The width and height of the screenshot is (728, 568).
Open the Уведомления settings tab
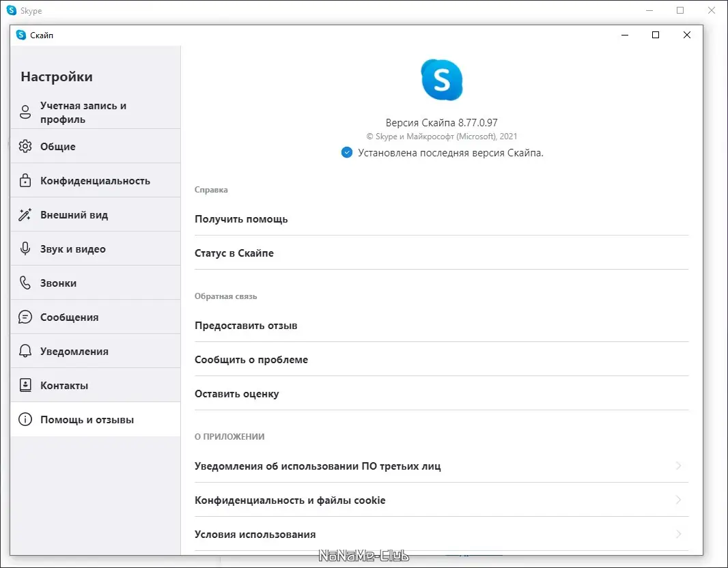[96, 351]
